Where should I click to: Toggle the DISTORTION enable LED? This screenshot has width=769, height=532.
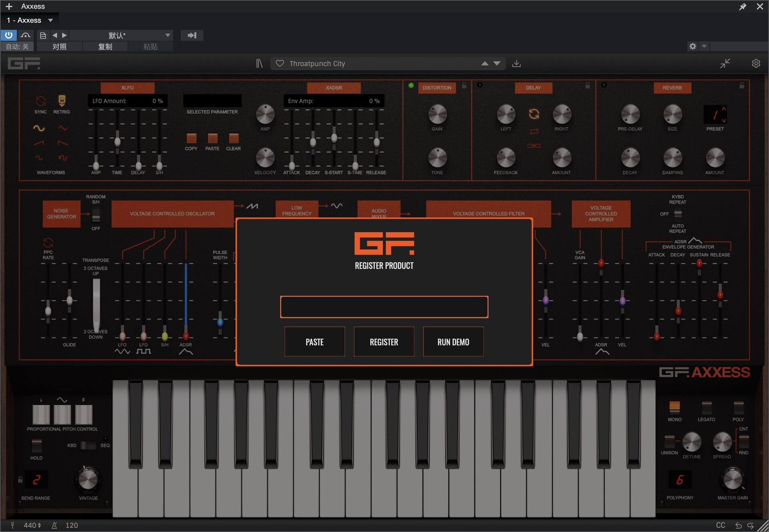(x=411, y=85)
